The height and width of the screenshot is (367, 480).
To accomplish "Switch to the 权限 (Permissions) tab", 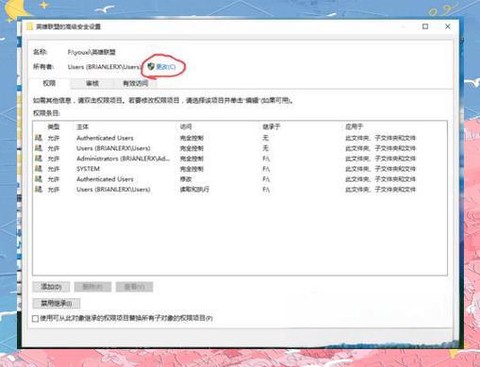I will point(49,83).
